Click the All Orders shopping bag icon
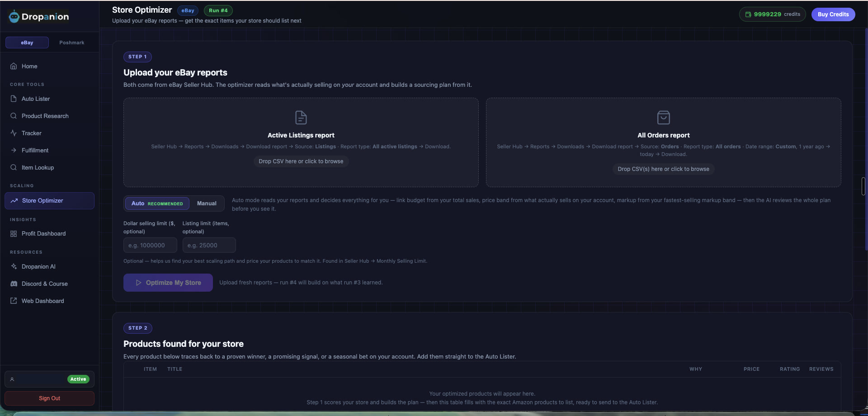Screen dimensions: 868x416 point(664,118)
